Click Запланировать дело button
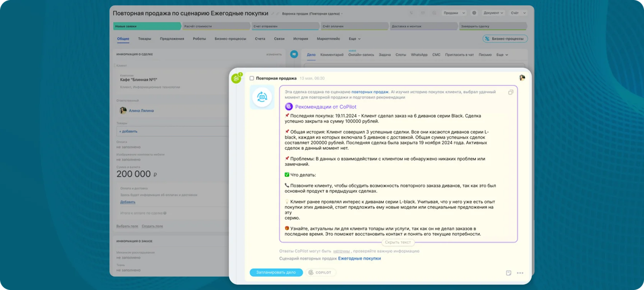The width and height of the screenshot is (644, 290). [276, 272]
